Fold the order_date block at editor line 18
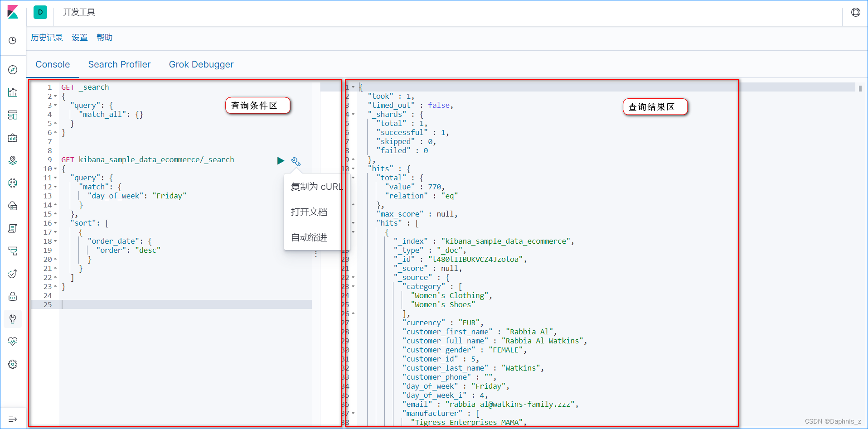 tap(55, 241)
